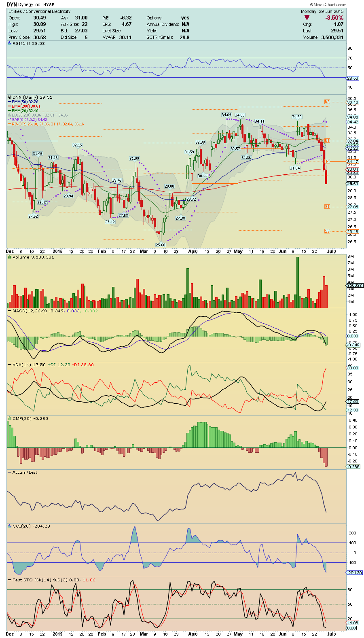
Task: Click the 3500331 volume axis tag
Action: [355, 286]
